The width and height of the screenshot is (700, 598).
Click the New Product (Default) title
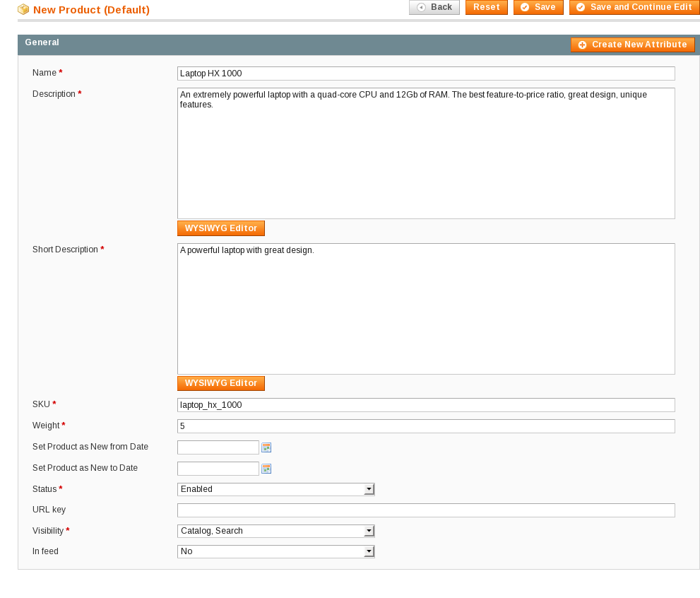pyautogui.click(x=91, y=10)
